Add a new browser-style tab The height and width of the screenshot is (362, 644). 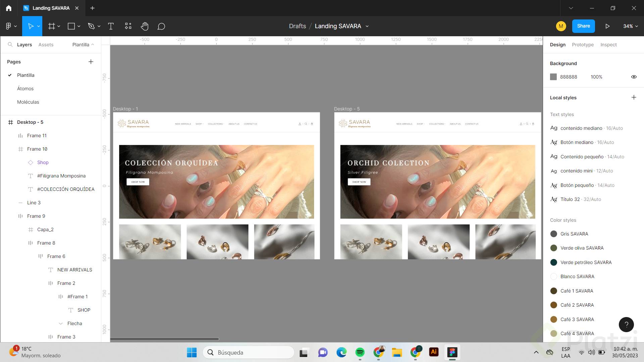93,8
